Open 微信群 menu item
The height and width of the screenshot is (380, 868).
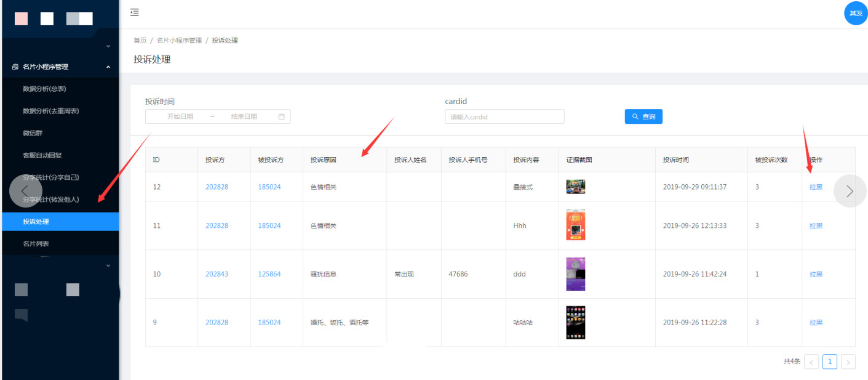[33, 133]
